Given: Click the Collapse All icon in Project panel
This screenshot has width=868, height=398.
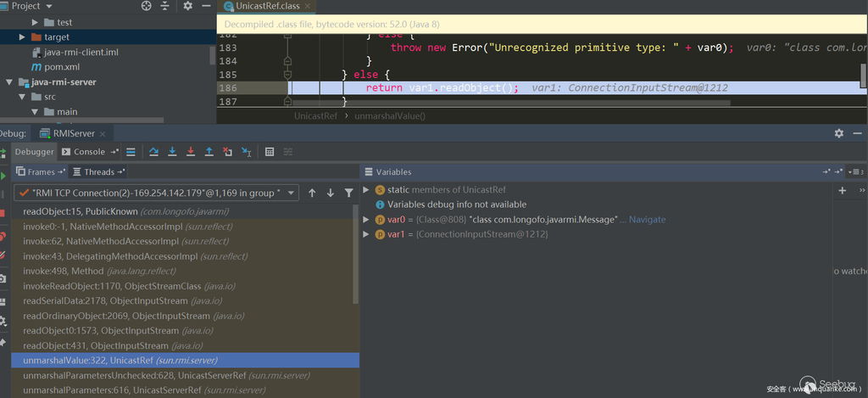Looking at the screenshot, I should [x=166, y=6].
